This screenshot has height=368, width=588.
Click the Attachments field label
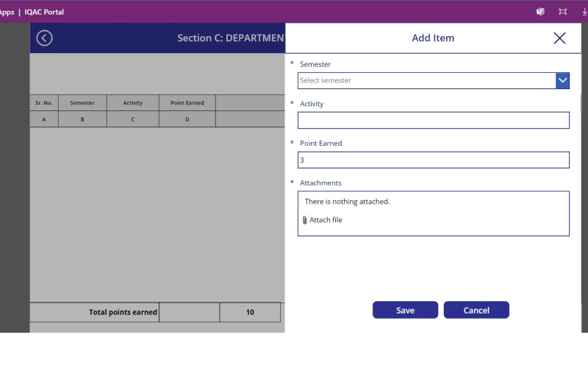(320, 183)
